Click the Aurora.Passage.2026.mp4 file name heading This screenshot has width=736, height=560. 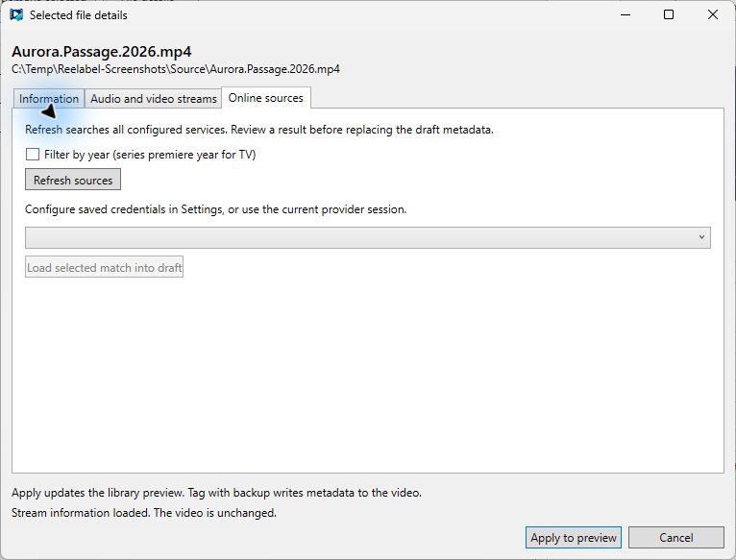[x=102, y=52]
